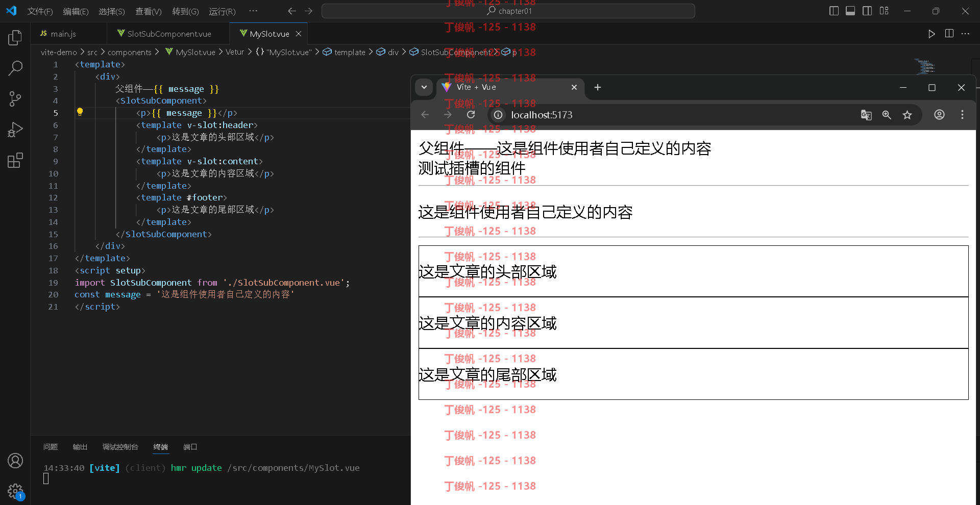This screenshot has width=980, height=505.
Task: Run the file with the play icon
Action: coord(932,34)
